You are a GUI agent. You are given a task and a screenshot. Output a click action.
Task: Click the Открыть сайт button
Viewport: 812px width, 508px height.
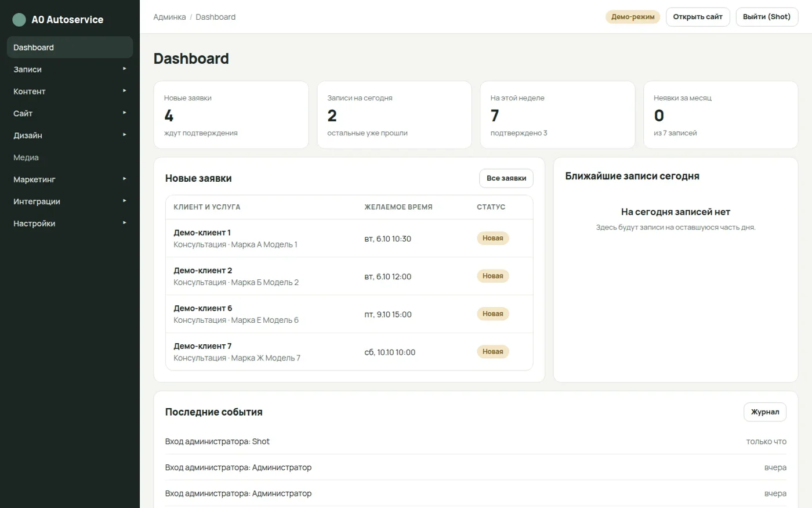click(x=698, y=17)
